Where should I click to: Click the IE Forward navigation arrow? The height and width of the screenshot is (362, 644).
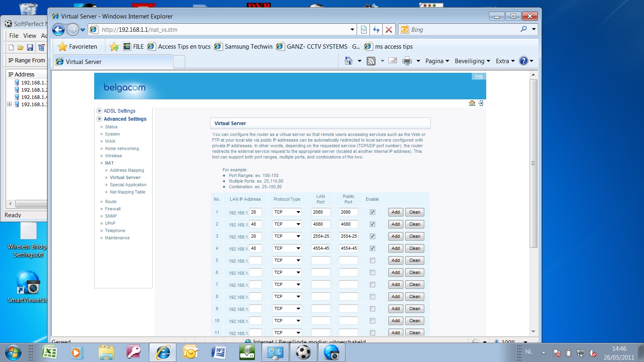click(x=72, y=29)
